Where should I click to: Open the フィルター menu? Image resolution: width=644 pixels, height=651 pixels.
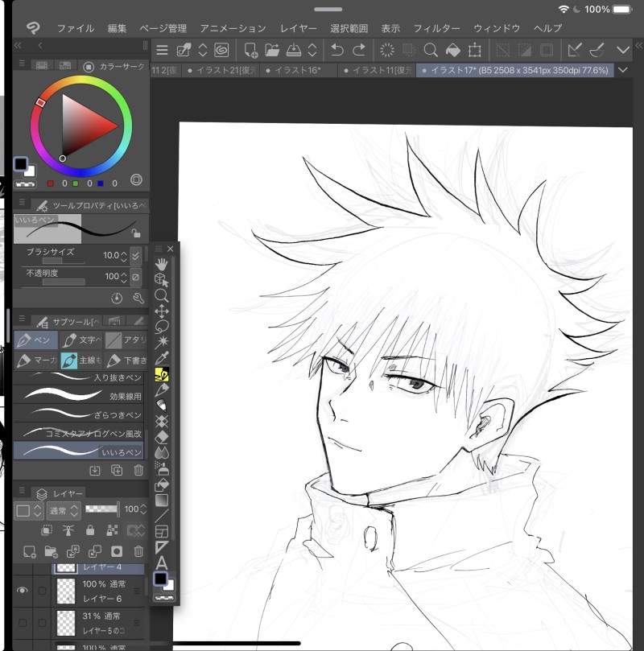coord(436,28)
